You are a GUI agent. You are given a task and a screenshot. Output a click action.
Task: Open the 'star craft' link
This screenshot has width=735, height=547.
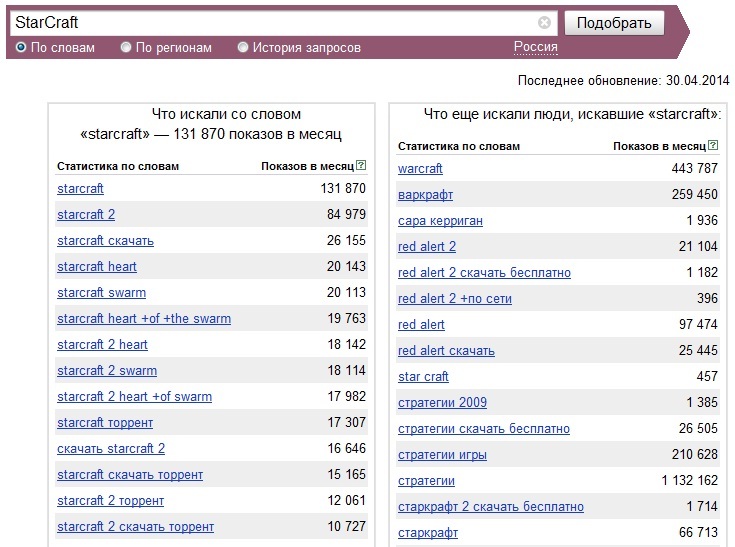point(423,377)
